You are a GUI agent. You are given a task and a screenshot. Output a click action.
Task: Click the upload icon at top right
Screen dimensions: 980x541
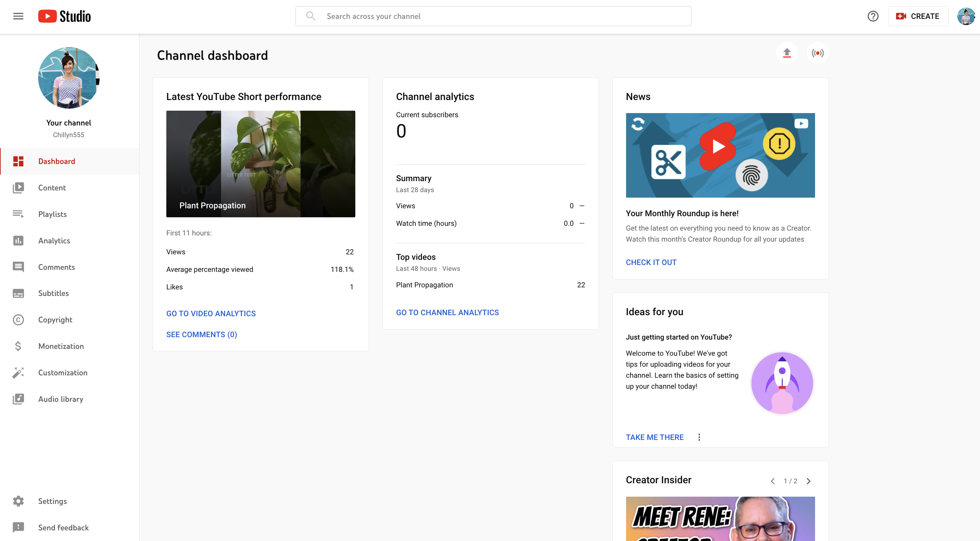pyautogui.click(x=788, y=53)
